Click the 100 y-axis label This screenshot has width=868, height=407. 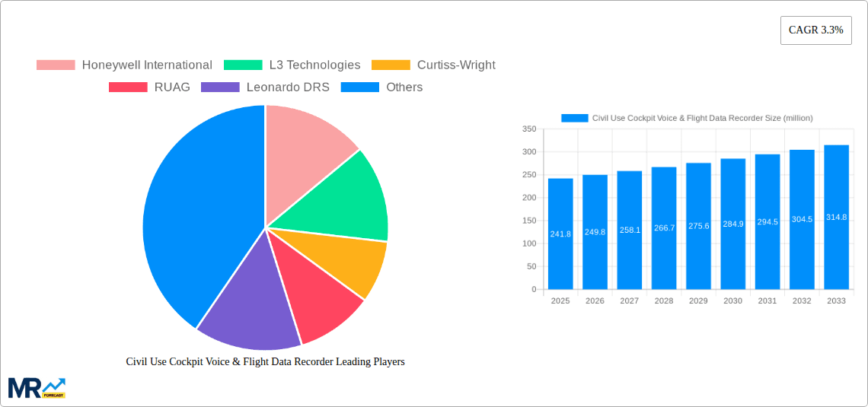click(529, 243)
